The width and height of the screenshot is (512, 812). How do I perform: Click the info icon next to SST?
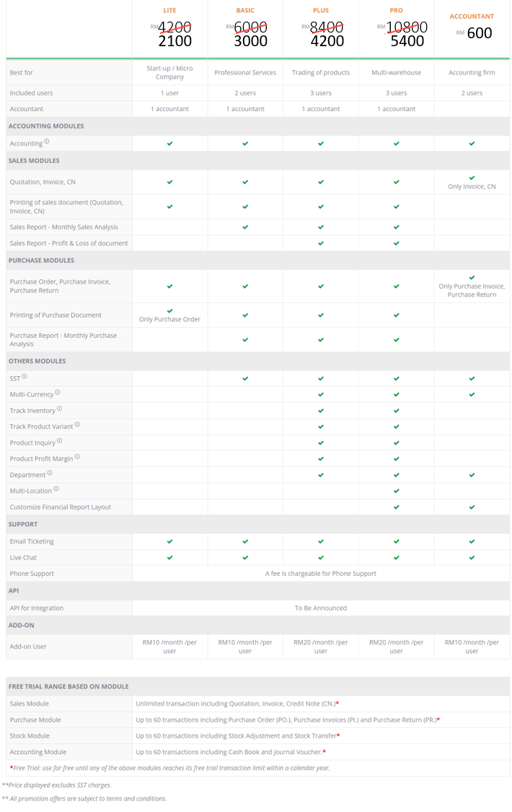25,376
